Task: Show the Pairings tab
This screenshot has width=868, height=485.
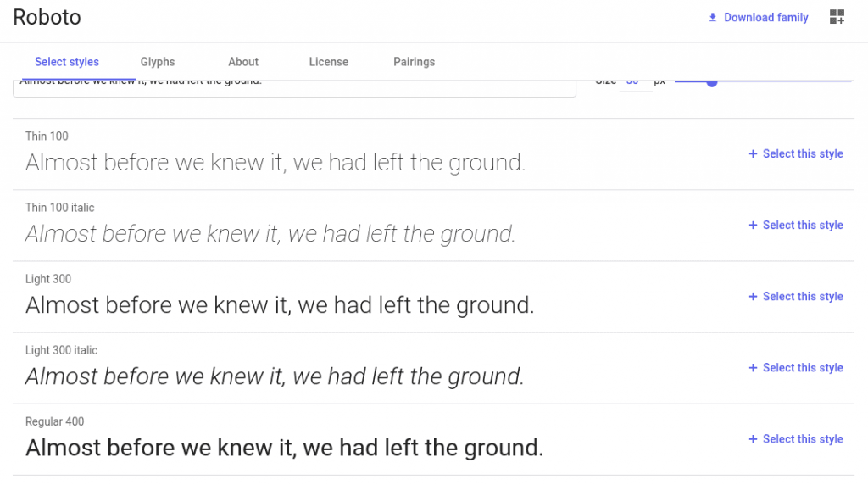Action: coord(415,62)
